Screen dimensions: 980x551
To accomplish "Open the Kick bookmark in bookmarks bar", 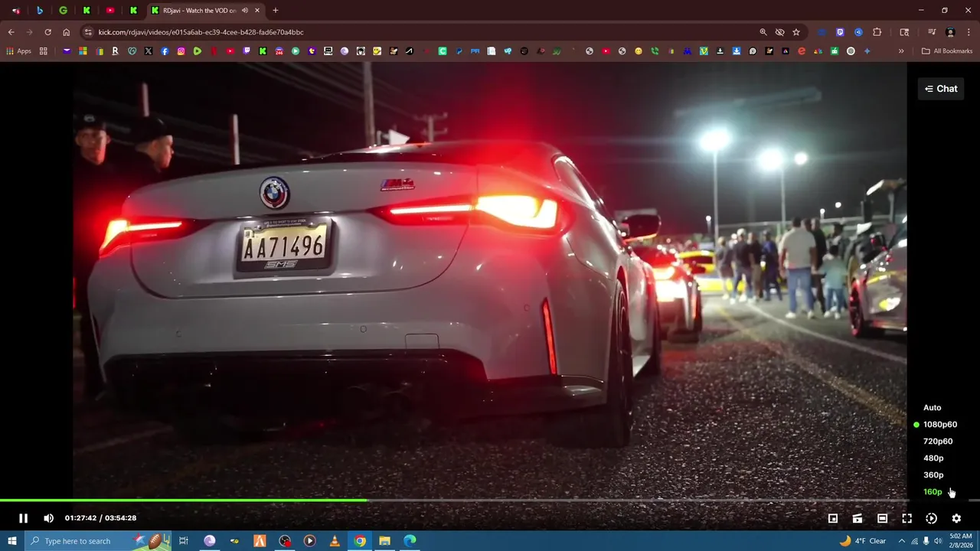I will 263,51.
